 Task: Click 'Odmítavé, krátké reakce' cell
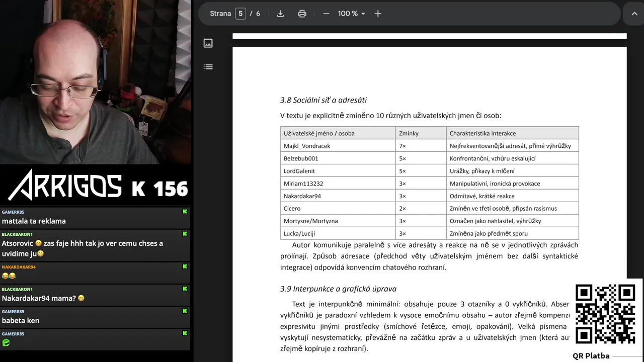[513, 196]
